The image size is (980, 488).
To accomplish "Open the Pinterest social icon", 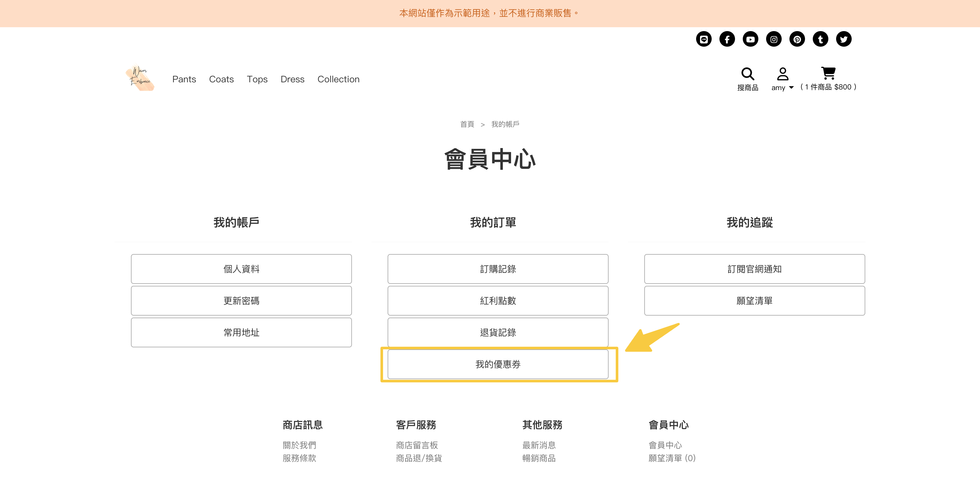I will [797, 39].
